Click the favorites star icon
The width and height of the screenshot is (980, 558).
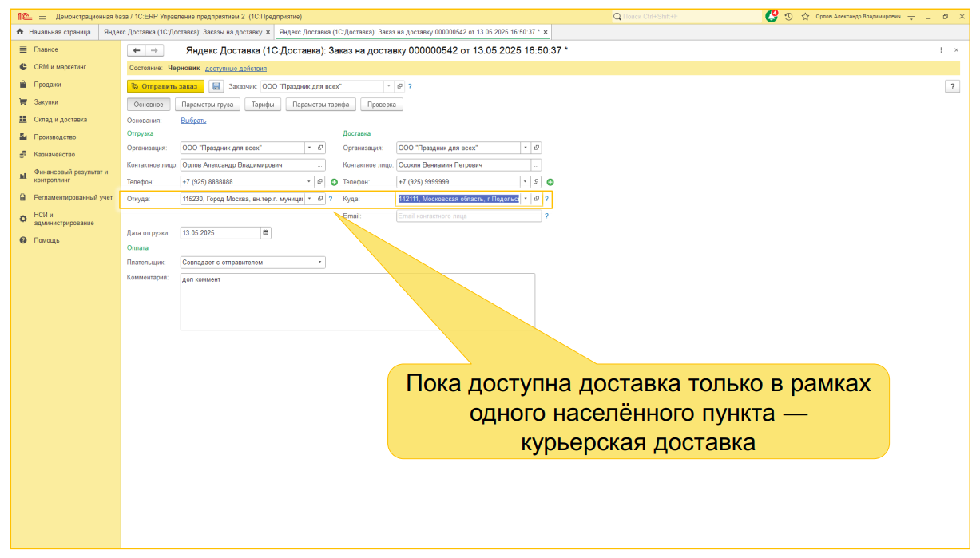tap(804, 16)
